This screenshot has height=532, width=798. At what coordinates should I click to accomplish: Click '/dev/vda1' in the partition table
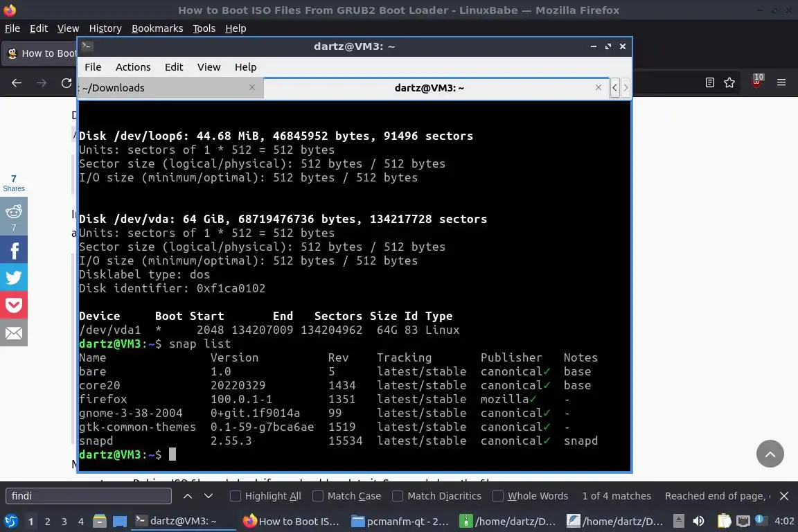point(109,330)
